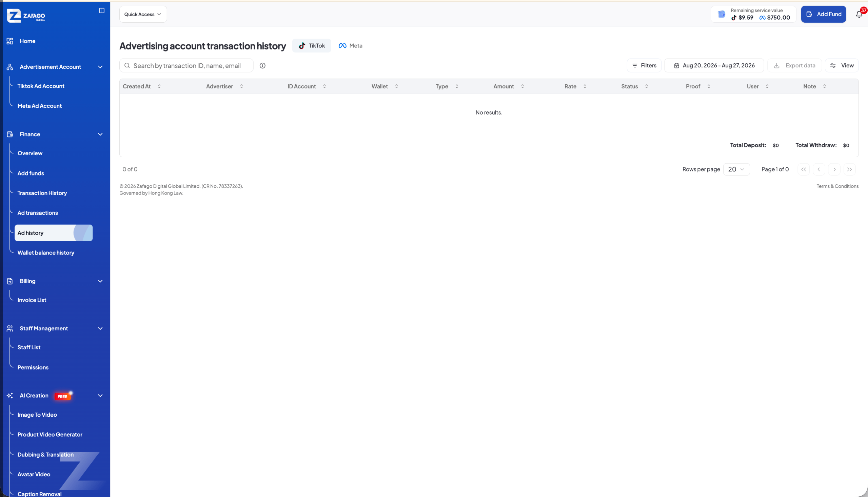The height and width of the screenshot is (497, 868).
Task: Click the Remaining service value balance box
Action: click(753, 14)
